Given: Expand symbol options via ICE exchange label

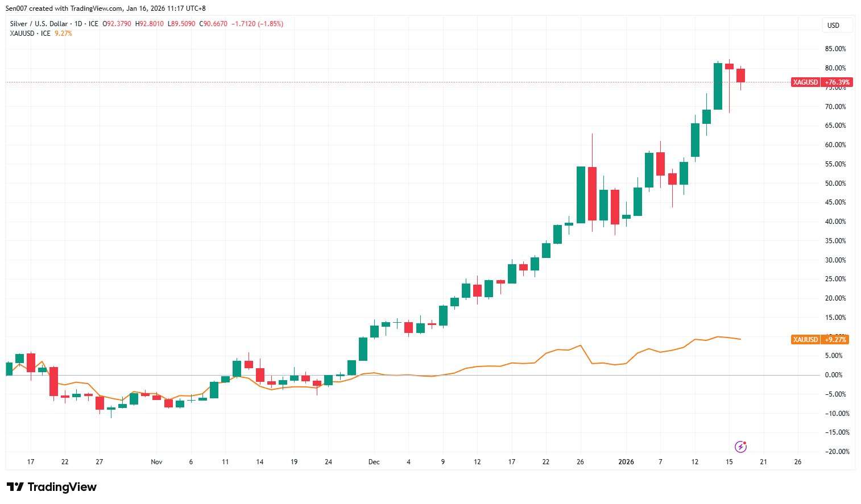Looking at the screenshot, I should point(94,23).
